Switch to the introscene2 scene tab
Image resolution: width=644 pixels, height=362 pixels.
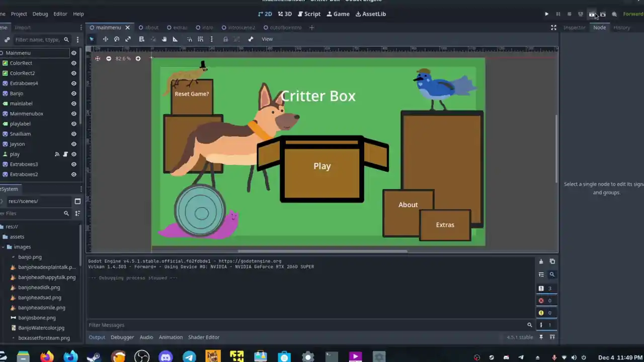coord(238,28)
